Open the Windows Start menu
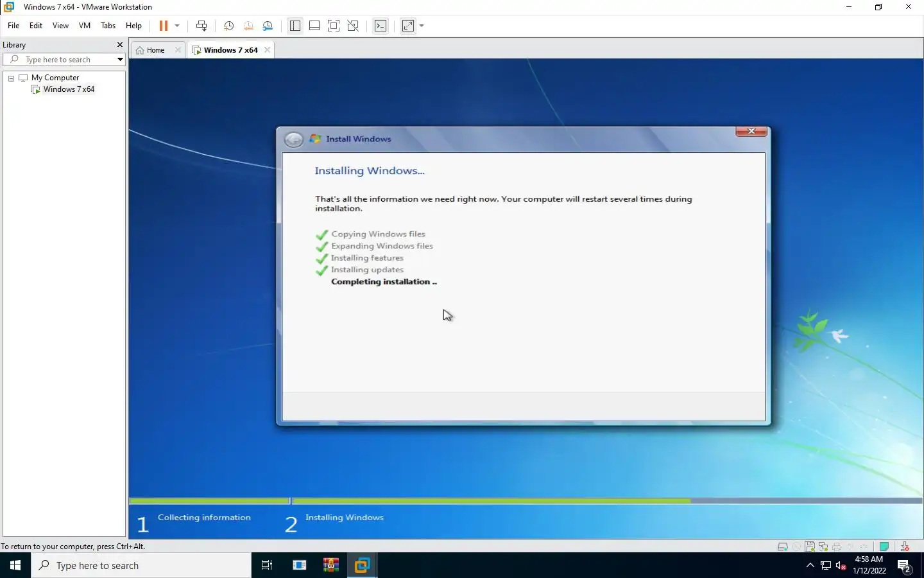 click(x=15, y=565)
